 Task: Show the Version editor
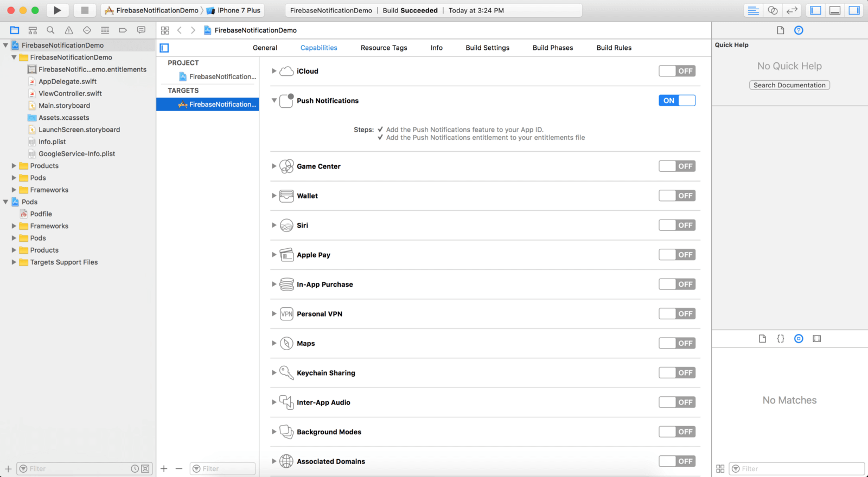(792, 10)
